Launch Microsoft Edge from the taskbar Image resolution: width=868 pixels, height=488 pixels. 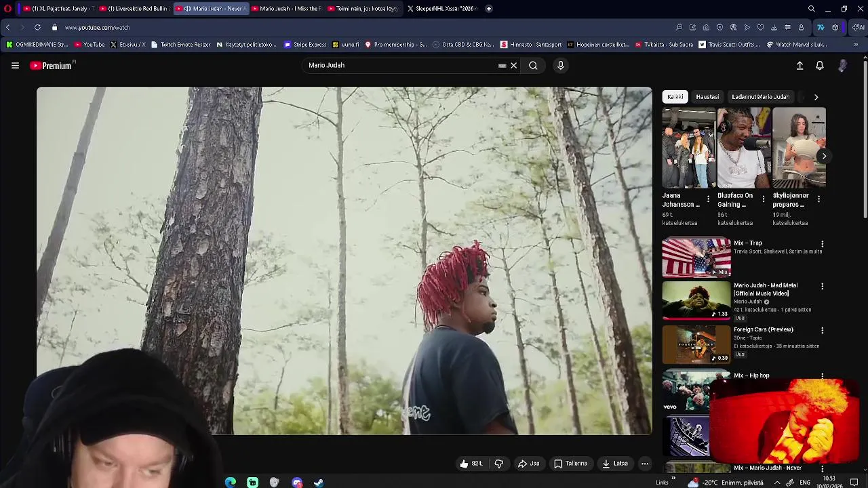click(231, 483)
